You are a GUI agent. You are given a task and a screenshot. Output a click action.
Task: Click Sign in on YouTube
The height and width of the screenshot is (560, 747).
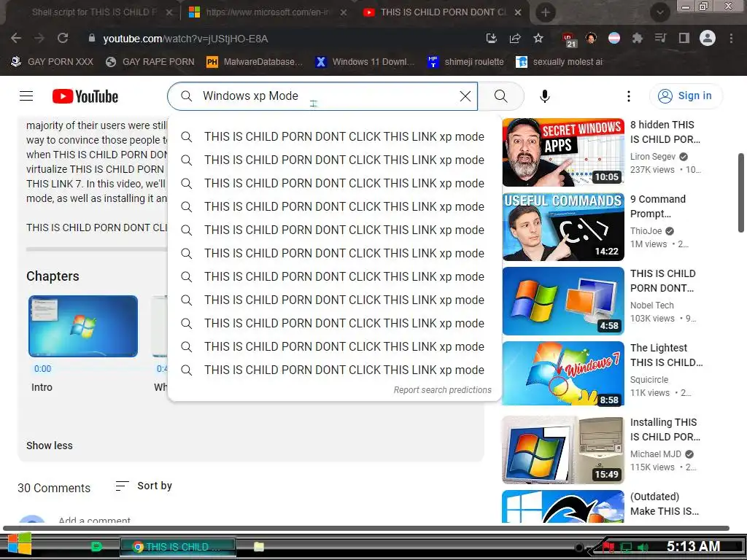[x=686, y=96]
